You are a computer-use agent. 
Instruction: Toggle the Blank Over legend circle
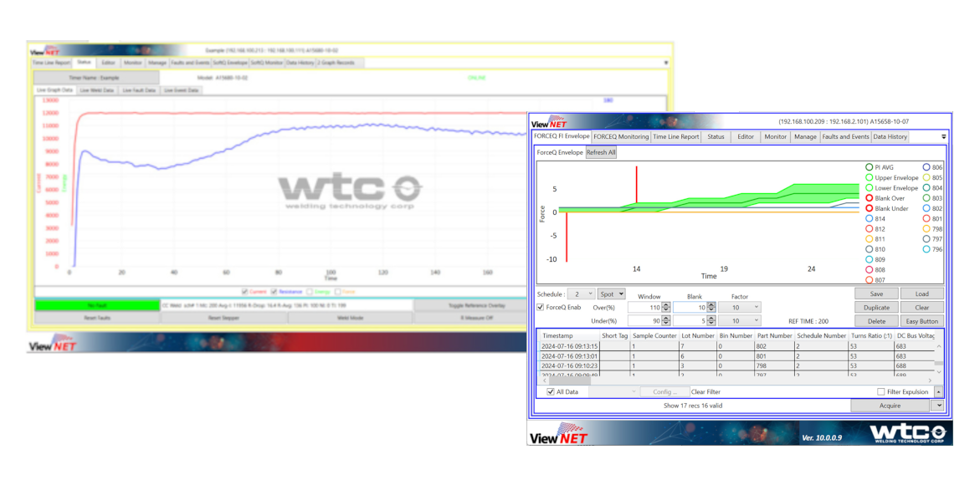(x=869, y=198)
